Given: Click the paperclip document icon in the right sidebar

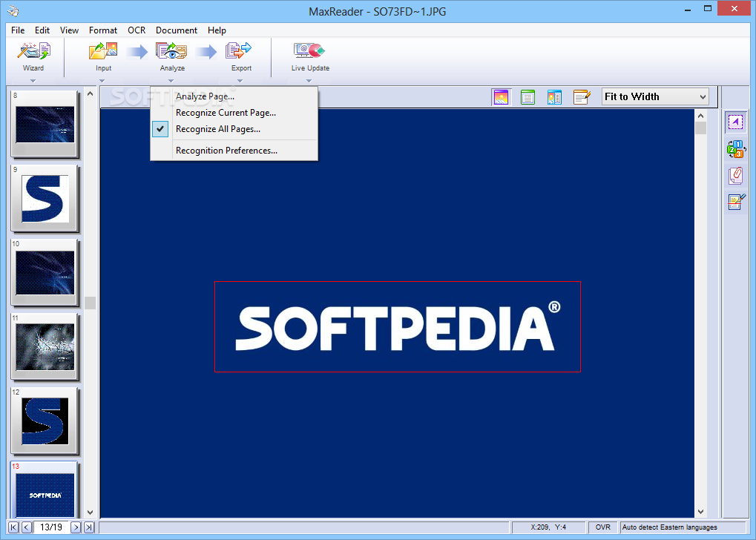Looking at the screenshot, I should (736, 176).
